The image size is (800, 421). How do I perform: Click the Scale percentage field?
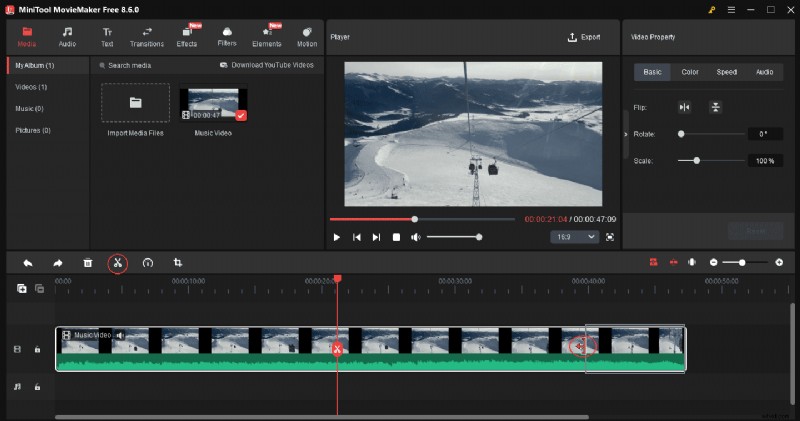click(765, 161)
